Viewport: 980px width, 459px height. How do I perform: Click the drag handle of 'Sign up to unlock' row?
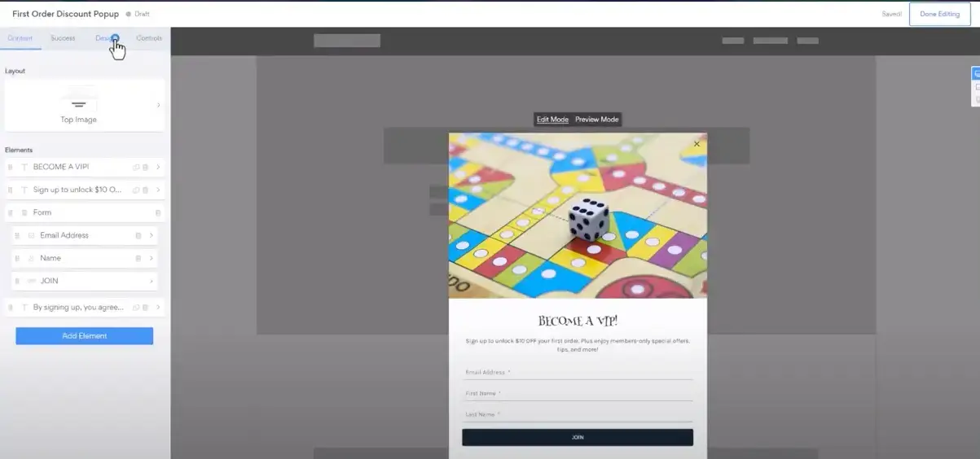click(11, 190)
